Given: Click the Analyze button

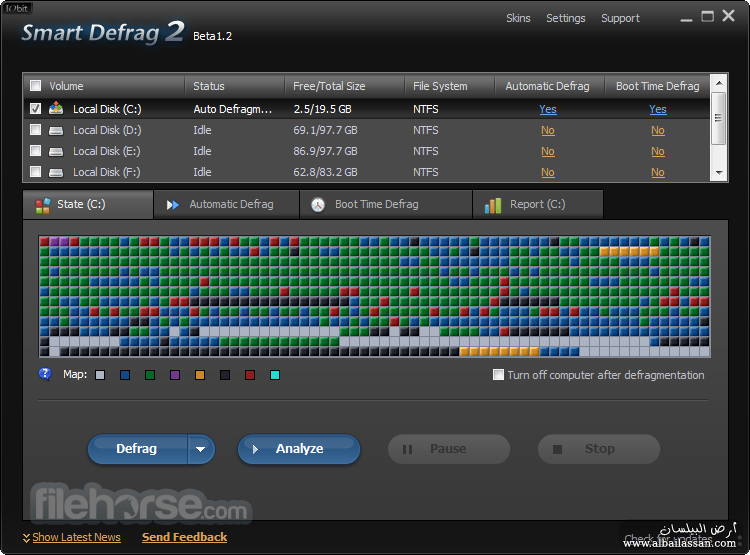Looking at the screenshot, I should [x=299, y=449].
